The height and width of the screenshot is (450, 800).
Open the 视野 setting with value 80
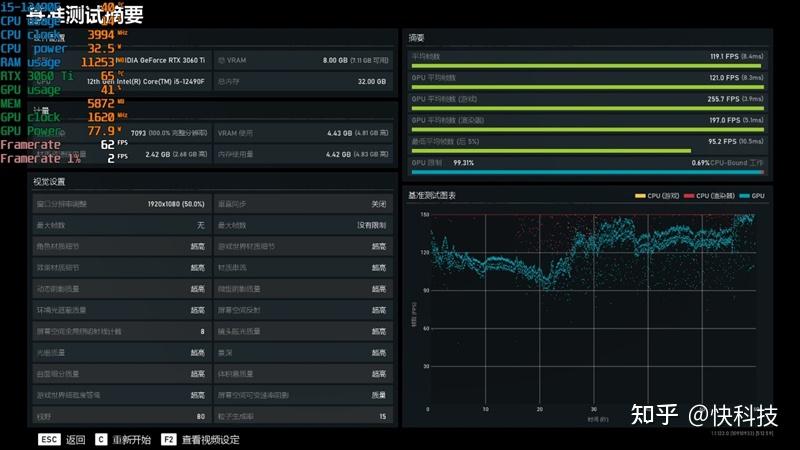tap(121, 416)
